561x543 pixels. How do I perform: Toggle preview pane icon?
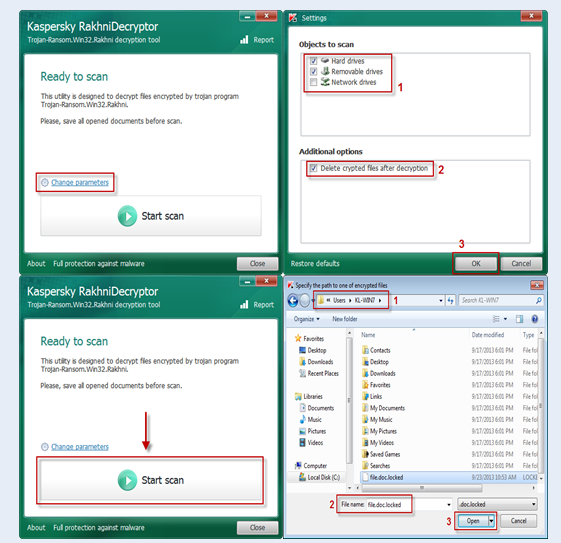pyautogui.click(x=519, y=319)
